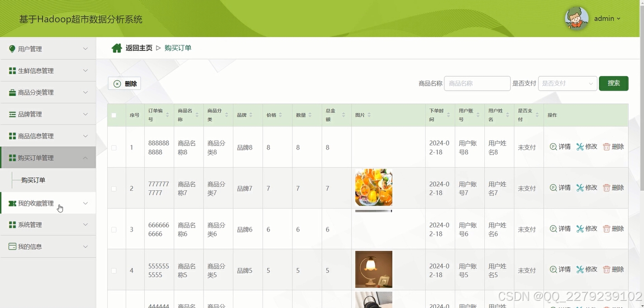Open the 用户管理 menu label
Screen dimensions: 644x308
tap(30, 49)
